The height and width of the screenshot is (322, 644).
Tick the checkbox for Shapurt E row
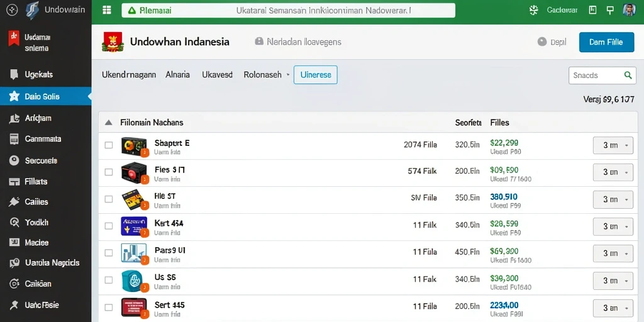tap(108, 145)
